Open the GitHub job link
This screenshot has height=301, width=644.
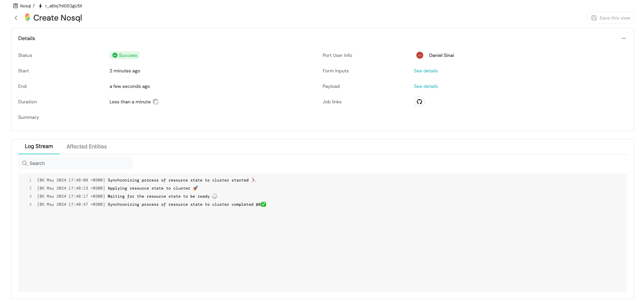point(419,102)
